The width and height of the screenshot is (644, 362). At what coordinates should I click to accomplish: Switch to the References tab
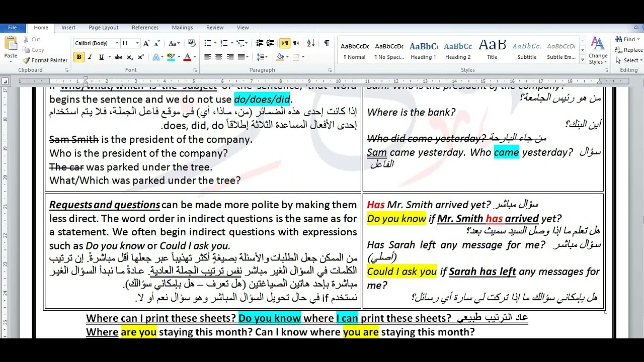(x=145, y=28)
